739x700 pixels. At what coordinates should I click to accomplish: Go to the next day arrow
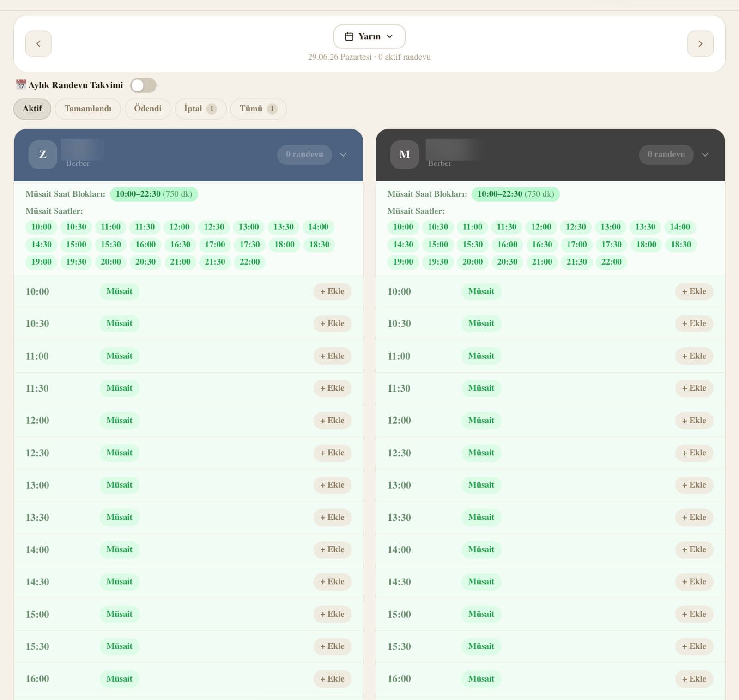[700, 44]
